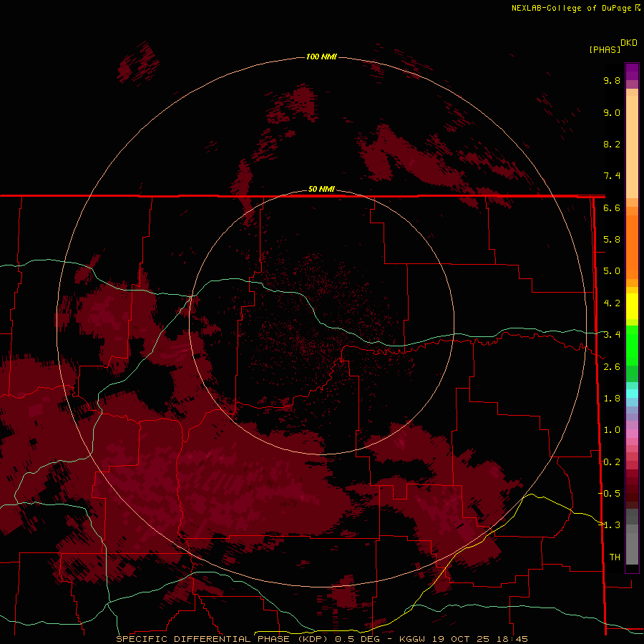Pick the cyan band beside 1.8
This screenshot has width=644, height=644.
(632, 394)
